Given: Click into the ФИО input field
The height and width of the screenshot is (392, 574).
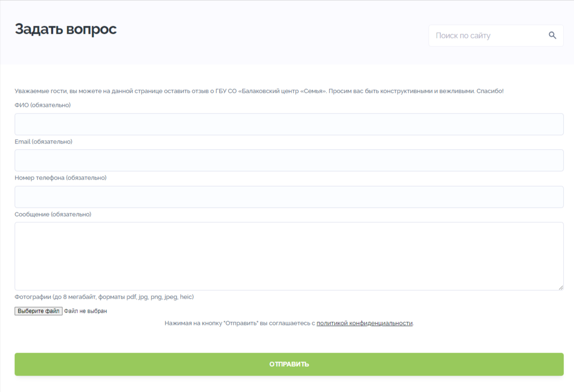Looking at the screenshot, I should click(289, 124).
